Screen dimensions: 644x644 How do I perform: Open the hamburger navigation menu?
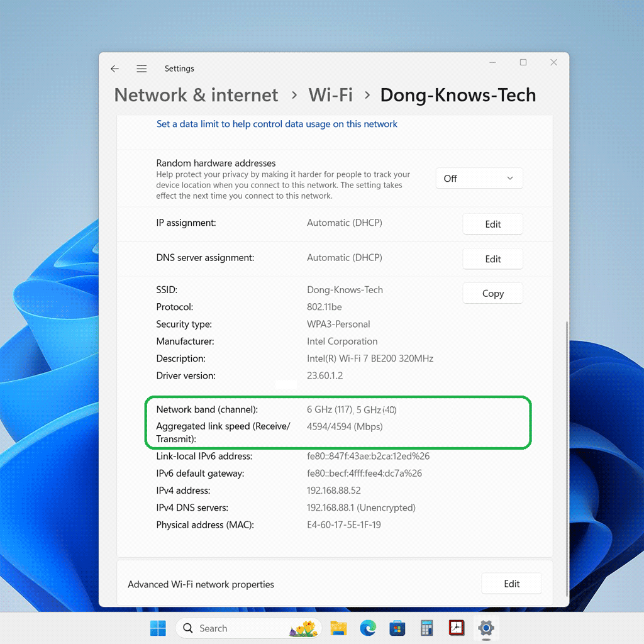pos(142,69)
